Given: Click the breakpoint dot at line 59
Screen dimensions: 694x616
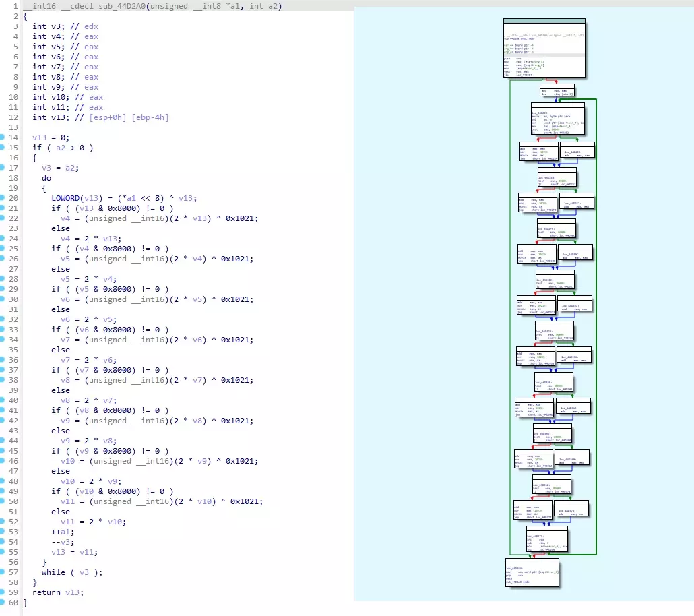Looking at the screenshot, I should tap(3, 592).
